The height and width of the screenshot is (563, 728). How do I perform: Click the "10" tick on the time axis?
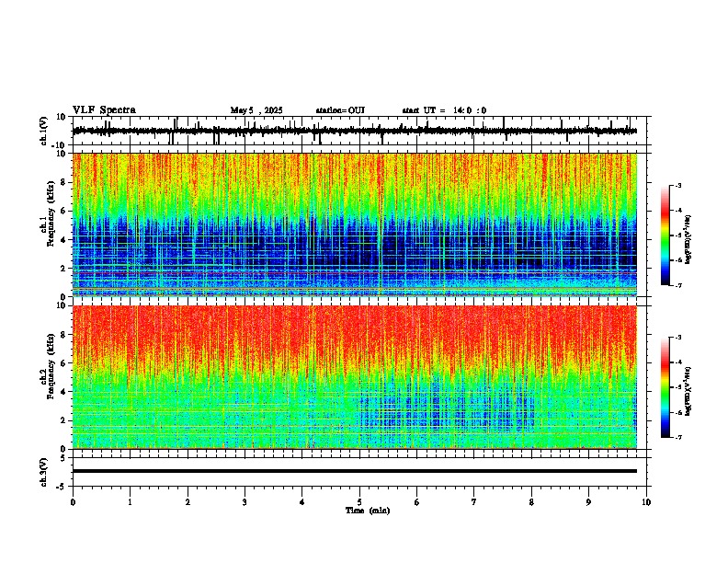(x=646, y=502)
